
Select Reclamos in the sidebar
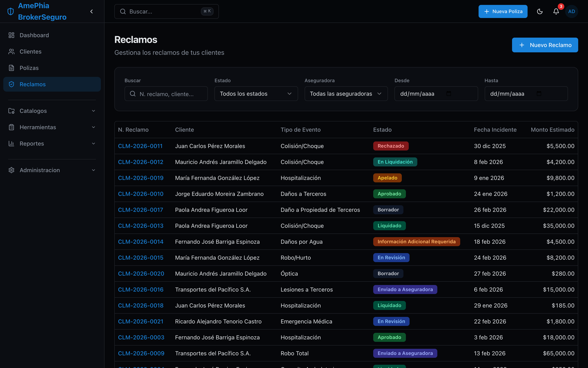[x=52, y=84]
